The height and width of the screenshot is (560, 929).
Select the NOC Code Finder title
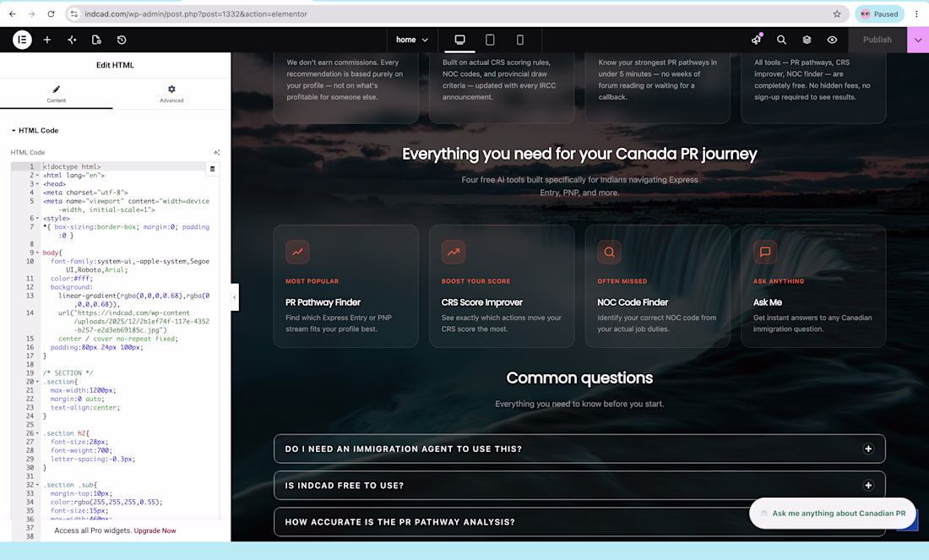coord(633,302)
